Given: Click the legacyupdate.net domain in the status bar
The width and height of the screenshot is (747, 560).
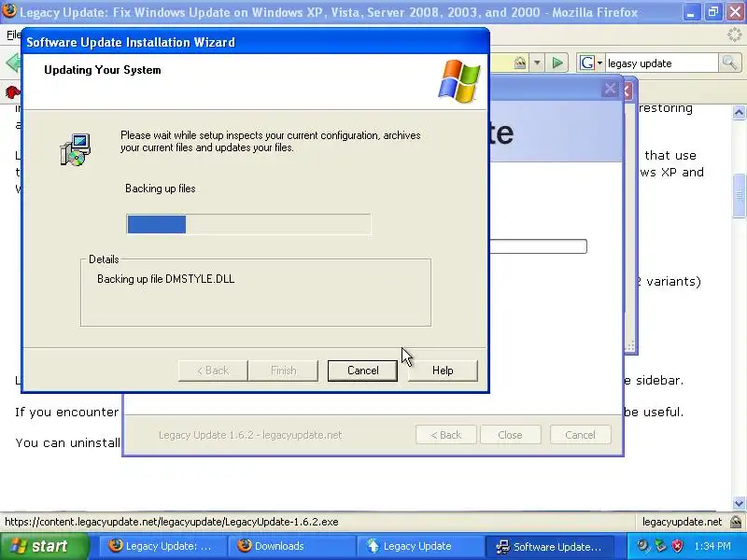Looking at the screenshot, I should coord(682,522).
